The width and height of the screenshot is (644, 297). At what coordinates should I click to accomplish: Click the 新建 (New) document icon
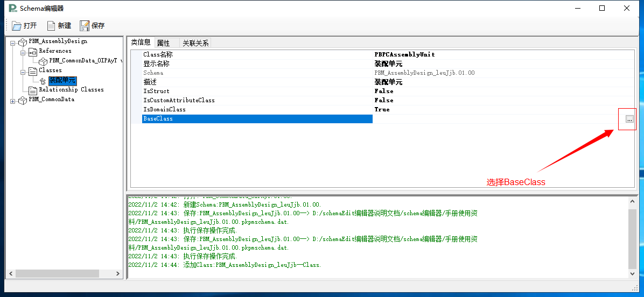pos(51,26)
